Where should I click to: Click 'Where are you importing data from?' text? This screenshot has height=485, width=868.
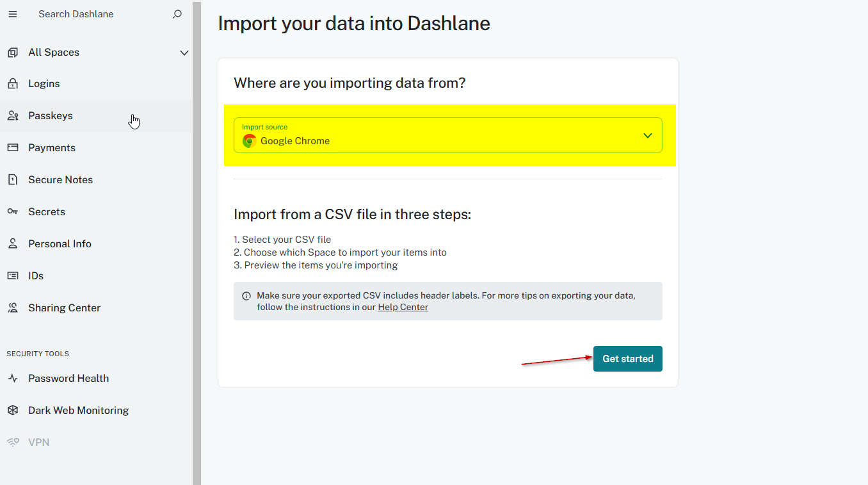coord(350,83)
